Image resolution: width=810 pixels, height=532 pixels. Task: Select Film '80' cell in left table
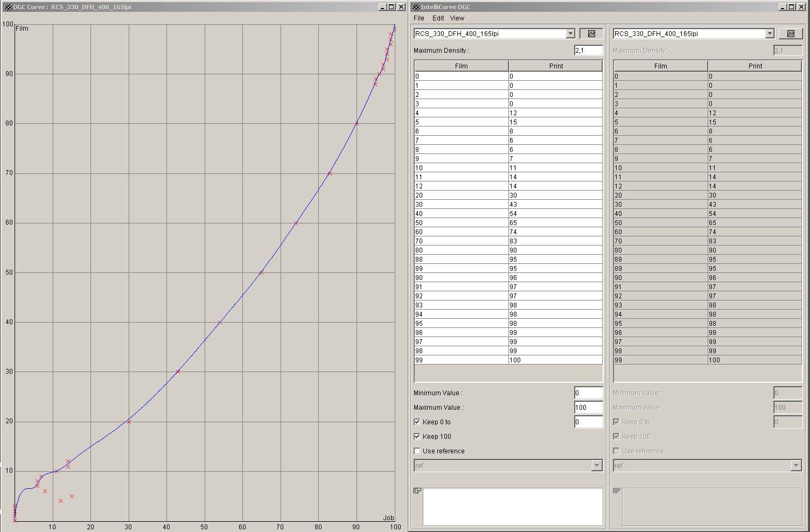[462, 250]
